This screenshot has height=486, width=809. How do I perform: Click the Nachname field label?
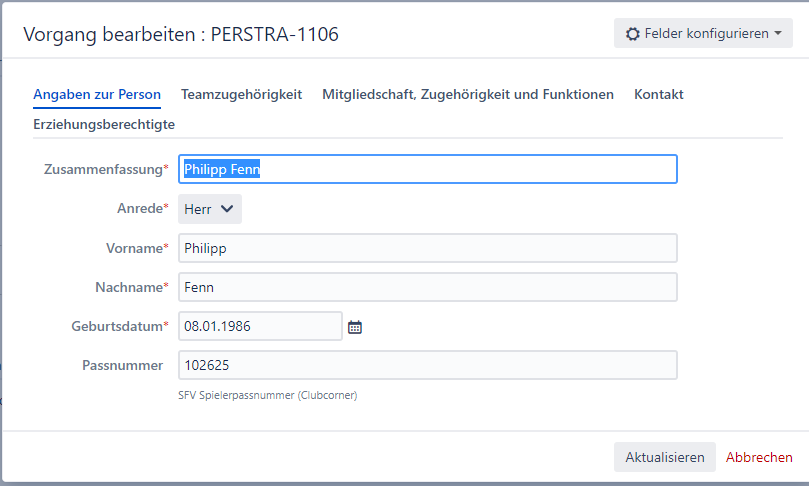click(128, 287)
